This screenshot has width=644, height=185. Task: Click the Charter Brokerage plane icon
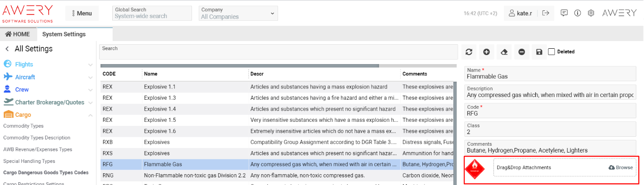tap(8, 102)
